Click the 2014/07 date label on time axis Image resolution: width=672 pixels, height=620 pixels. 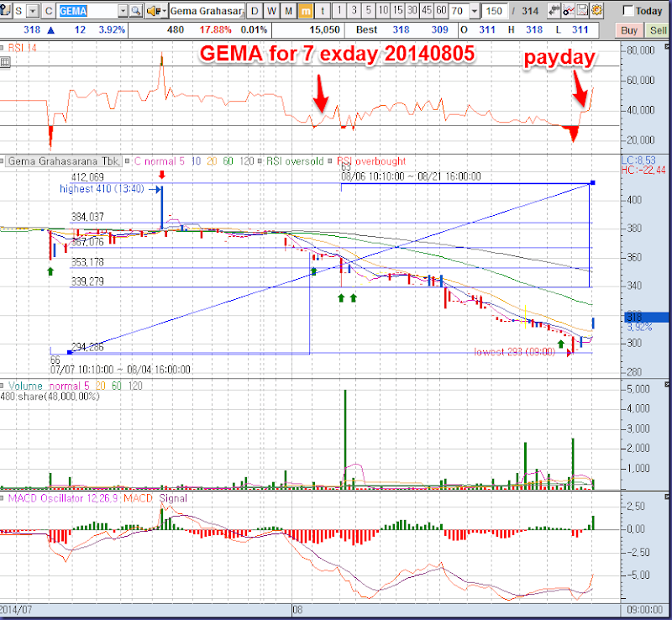click(16, 610)
